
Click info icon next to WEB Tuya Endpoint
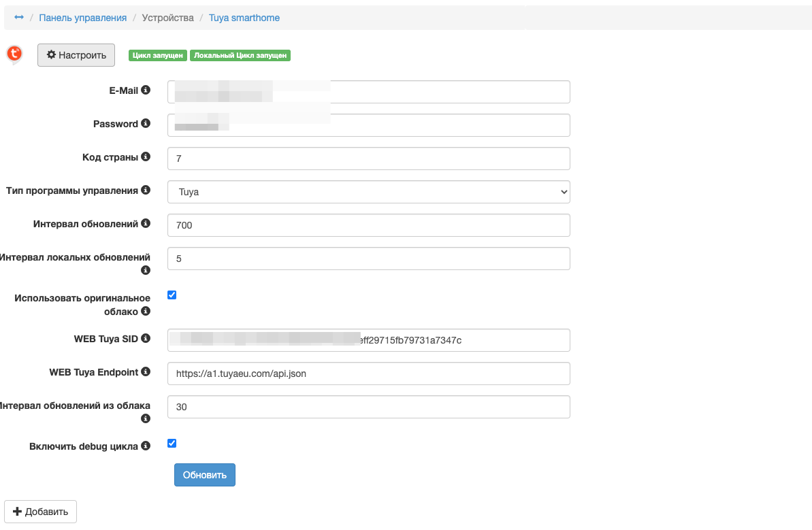pyautogui.click(x=146, y=372)
